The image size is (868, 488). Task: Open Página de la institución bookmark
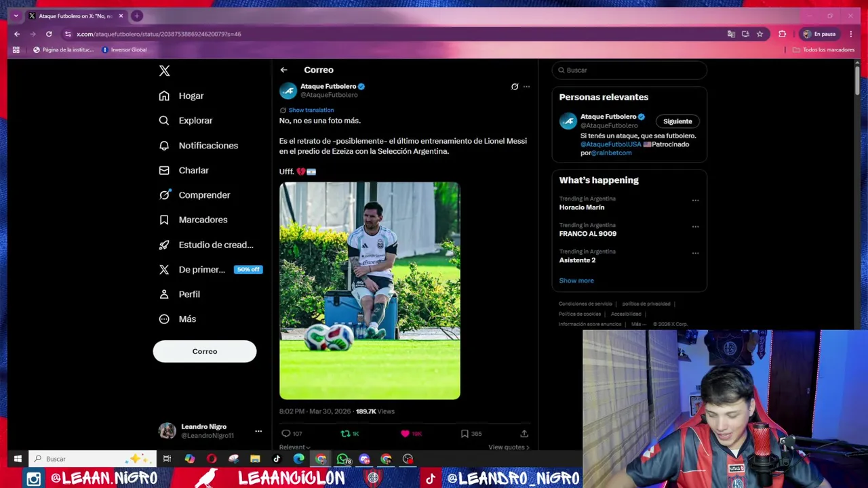(63, 49)
